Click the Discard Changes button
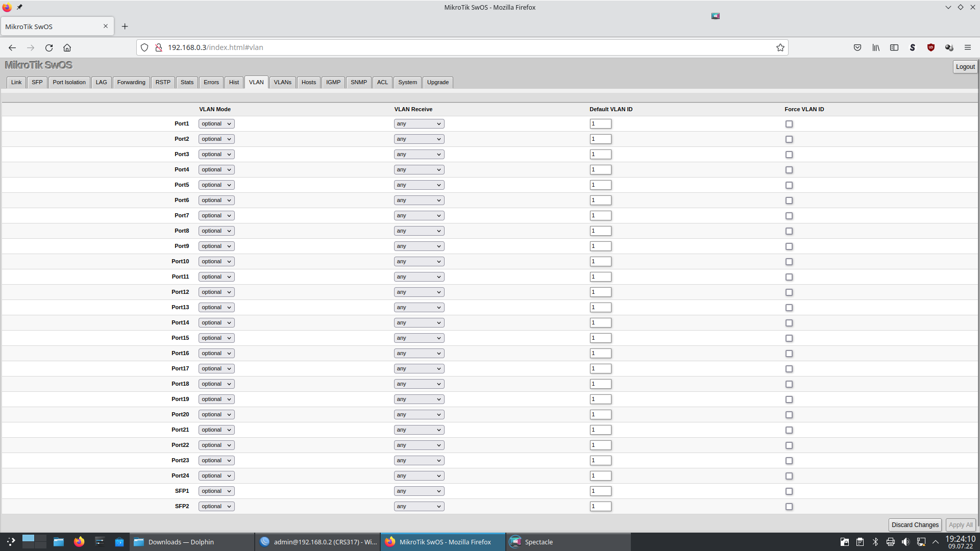980x551 pixels. pyautogui.click(x=915, y=525)
